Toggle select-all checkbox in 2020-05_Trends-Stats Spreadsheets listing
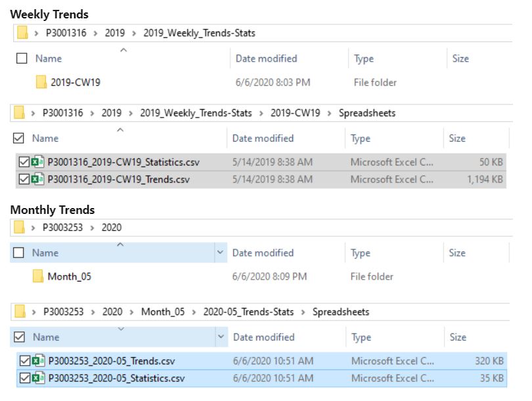This screenshot has height=401, width=532. point(19,337)
